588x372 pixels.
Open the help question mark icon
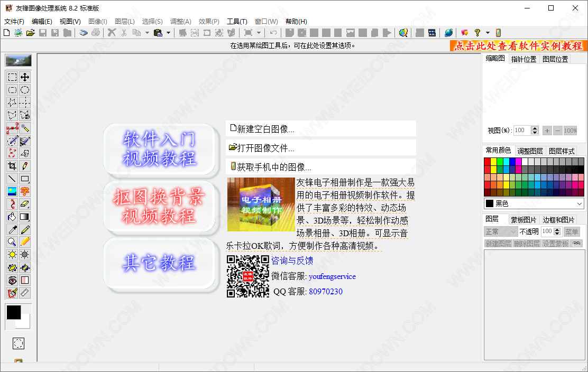pos(477,33)
